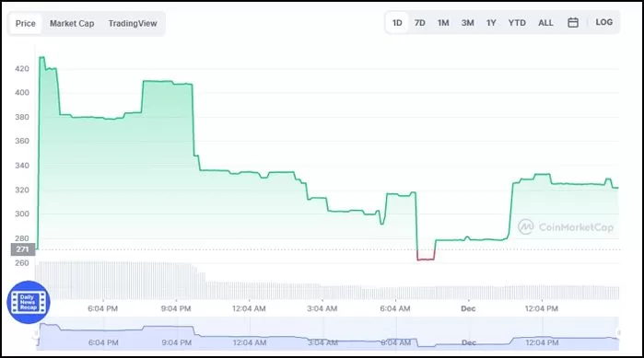Select the YTD range
This screenshot has height=358, width=644.
click(x=517, y=23)
